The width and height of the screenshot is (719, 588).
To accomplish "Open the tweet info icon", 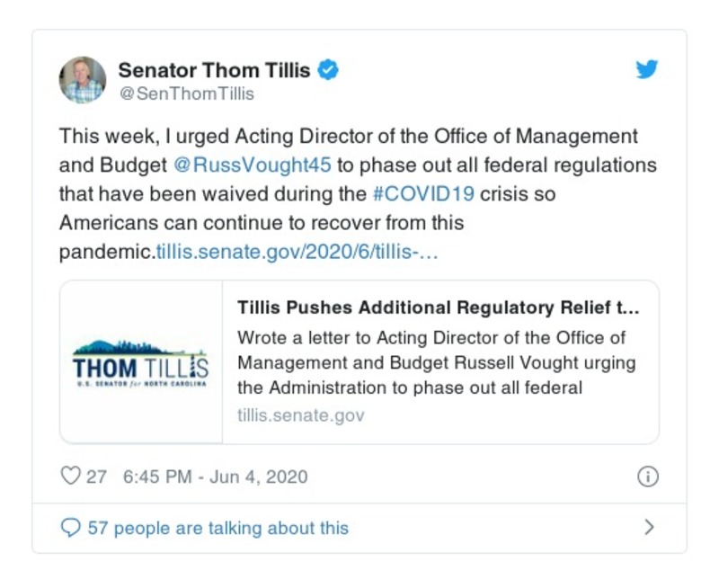I will click(x=647, y=477).
